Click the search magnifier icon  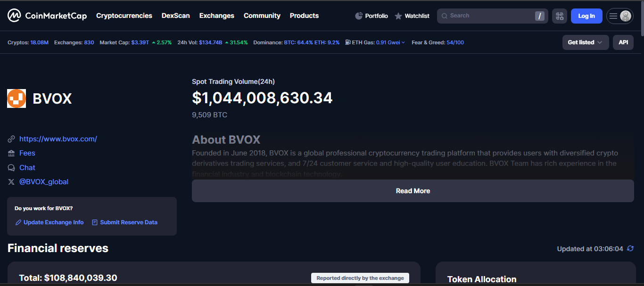pyautogui.click(x=444, y=16)
